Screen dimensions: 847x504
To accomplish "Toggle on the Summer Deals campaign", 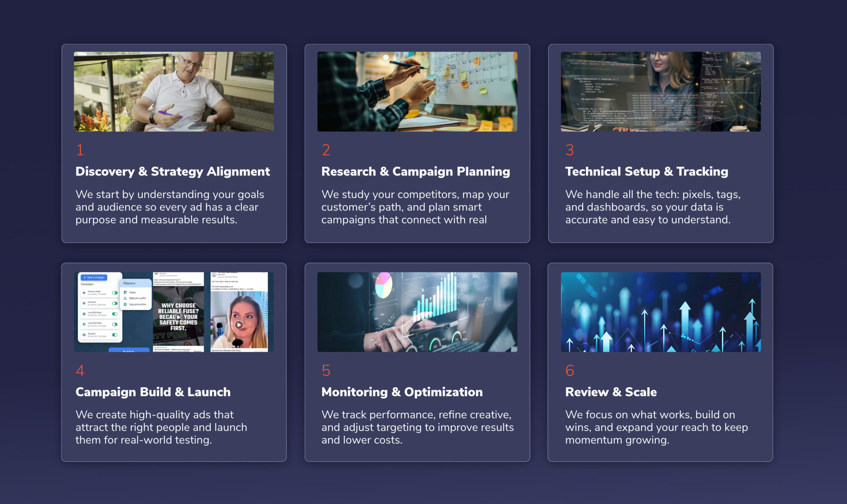I will [115, 293].
